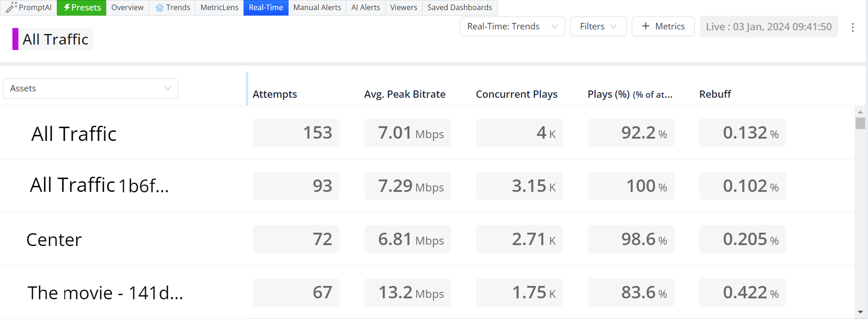Open the three-dot more options menu

pyautogui.click(x=852, y=28)
